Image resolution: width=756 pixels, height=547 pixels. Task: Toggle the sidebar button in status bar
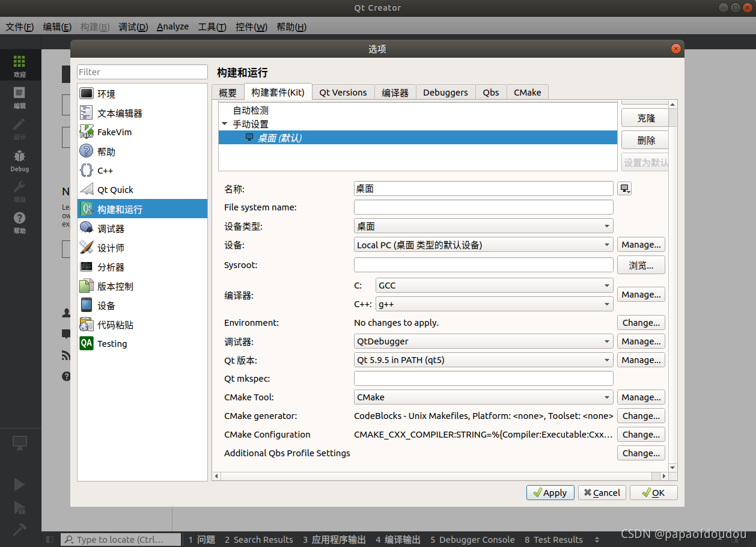[50, 540]
